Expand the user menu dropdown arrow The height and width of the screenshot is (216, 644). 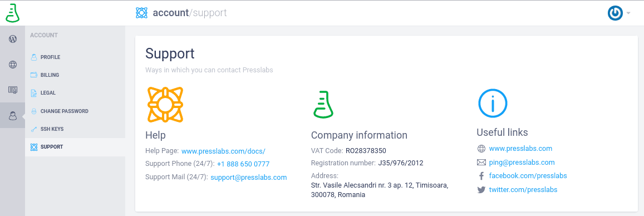point(628,13)
